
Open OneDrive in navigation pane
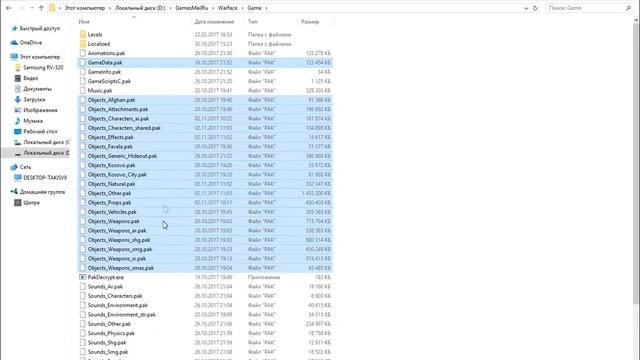tap(31, 42)
